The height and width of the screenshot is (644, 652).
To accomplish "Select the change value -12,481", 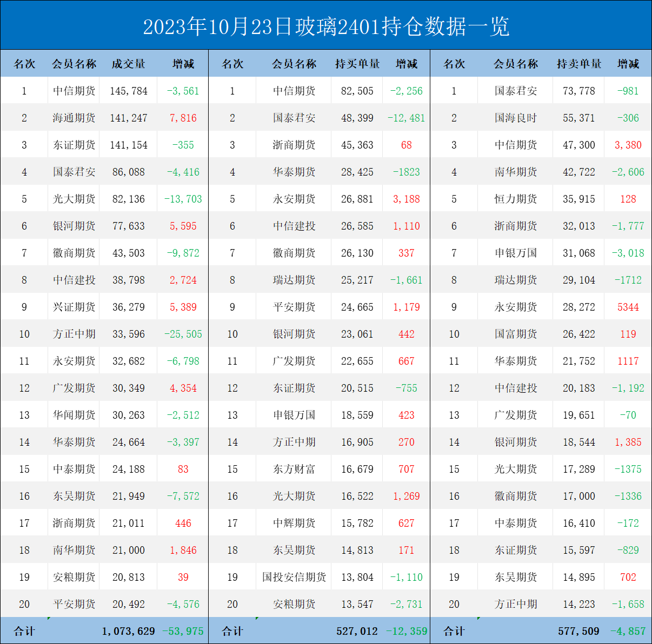I will [x=407, y=118].
